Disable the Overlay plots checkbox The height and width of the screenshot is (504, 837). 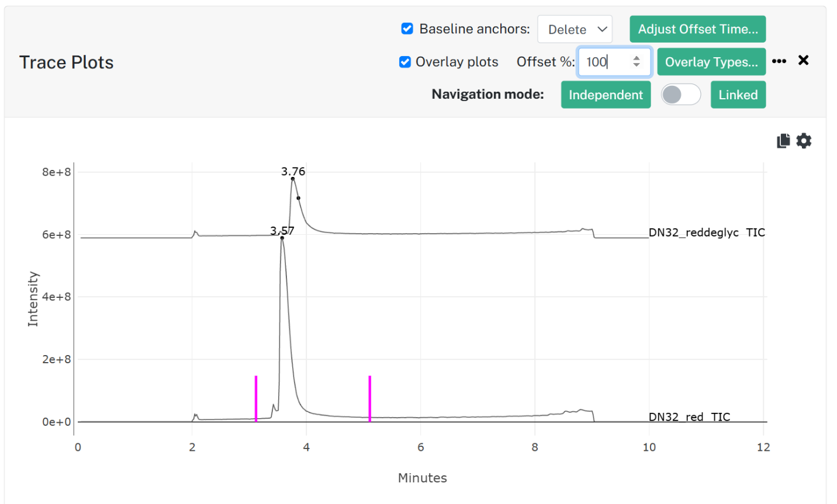pyautogui.click(x=405, y=62)
